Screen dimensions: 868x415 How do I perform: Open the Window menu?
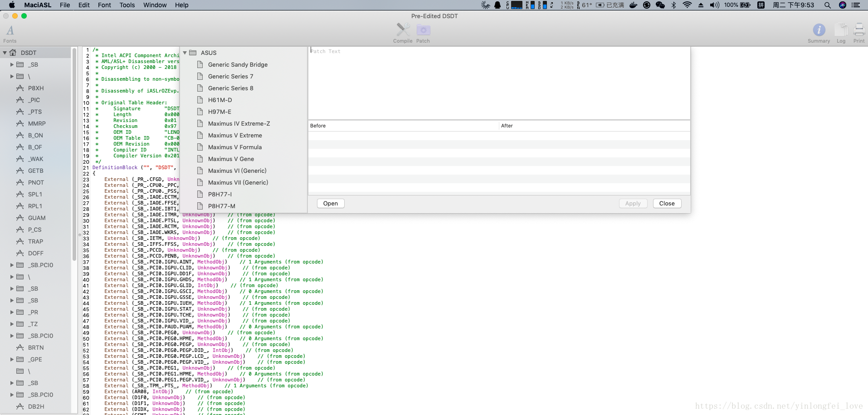click(x=155, y=5)
